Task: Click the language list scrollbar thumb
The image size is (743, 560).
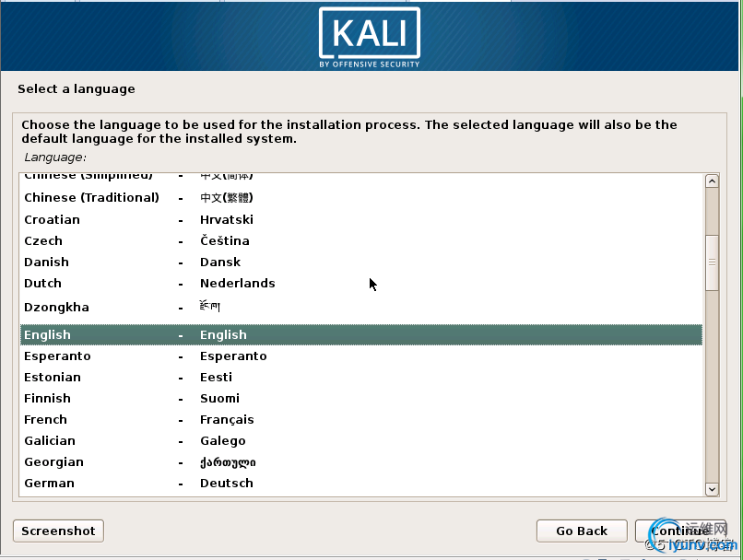Action: pos(711,262)
